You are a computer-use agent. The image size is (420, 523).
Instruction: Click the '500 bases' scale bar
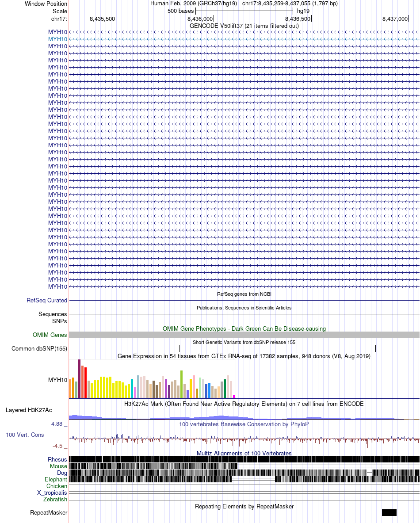click(244, 11)
